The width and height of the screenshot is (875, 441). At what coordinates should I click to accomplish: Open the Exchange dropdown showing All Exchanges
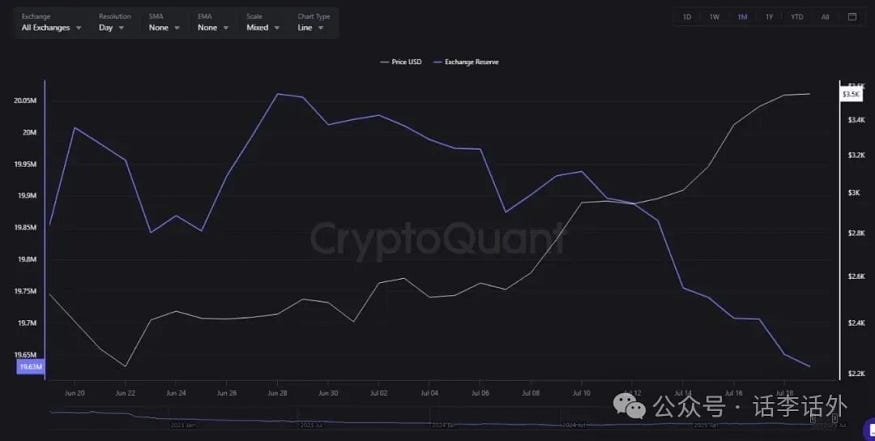click(x=51, y=23)
